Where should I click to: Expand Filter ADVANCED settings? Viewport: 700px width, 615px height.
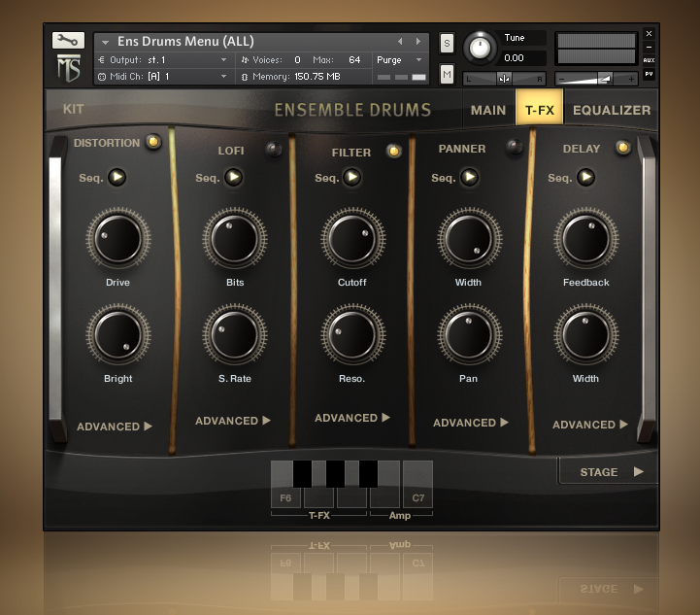352,418
